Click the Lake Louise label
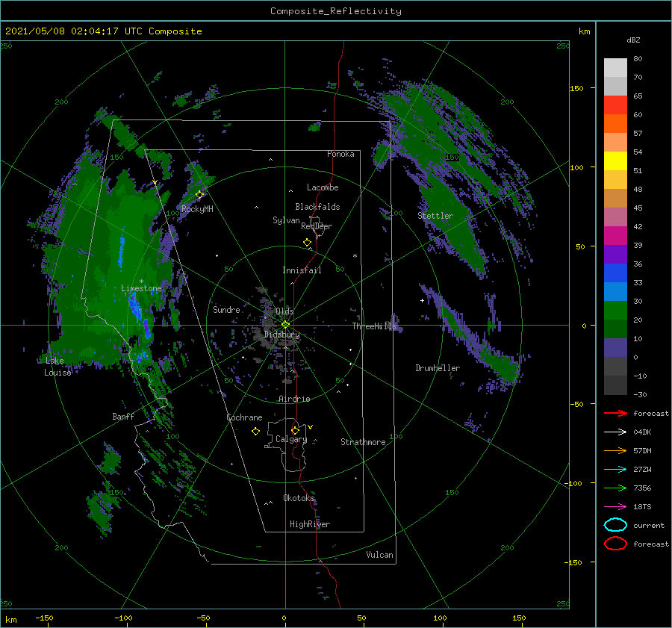The height and width of the screenshot is (628, 672). click(57, 367)
